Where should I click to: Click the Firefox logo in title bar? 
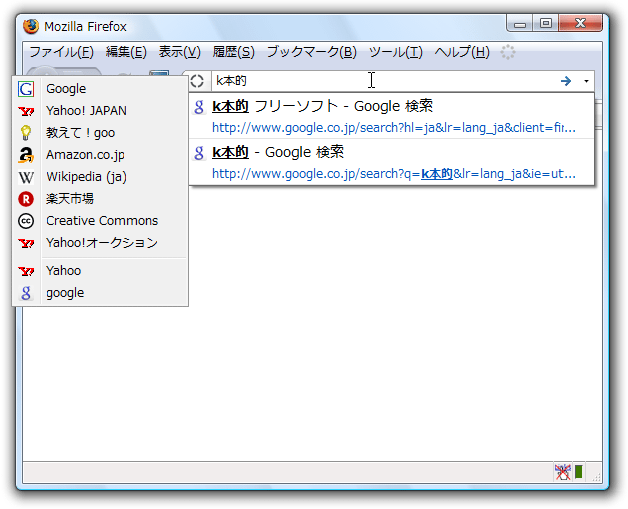pyautogui.click(x=31, y=26)
